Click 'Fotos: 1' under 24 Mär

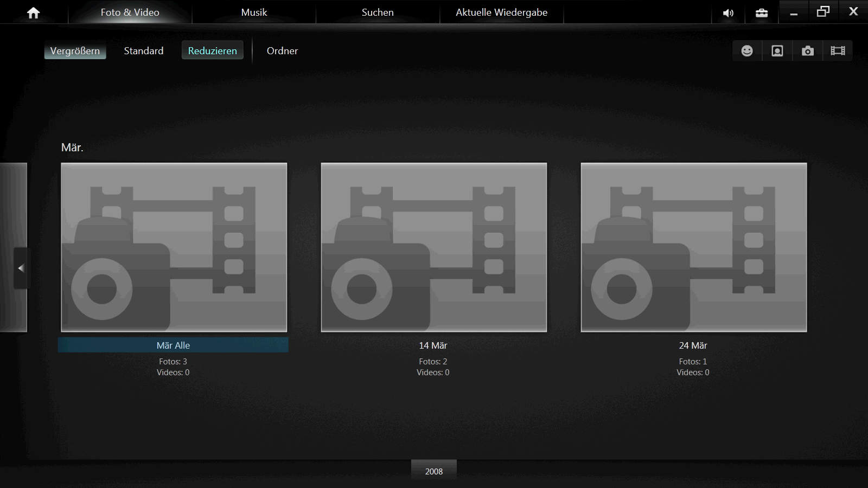(693, 361)
